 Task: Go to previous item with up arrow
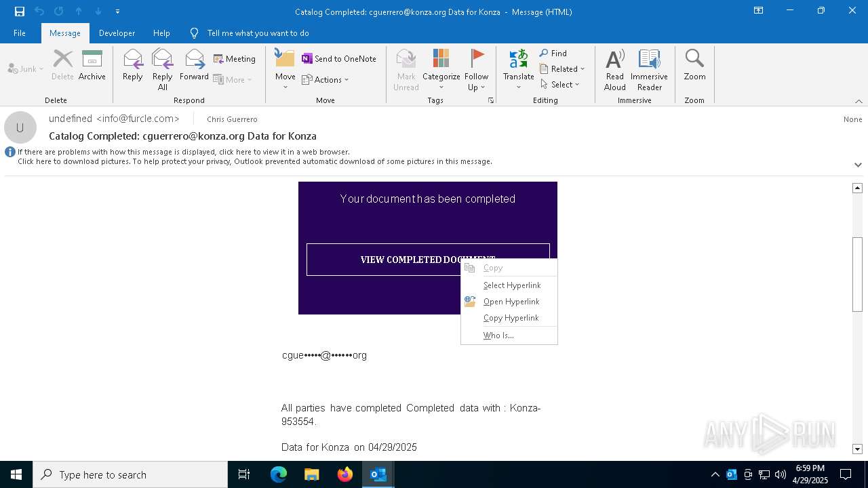click(x=79, y=12)
